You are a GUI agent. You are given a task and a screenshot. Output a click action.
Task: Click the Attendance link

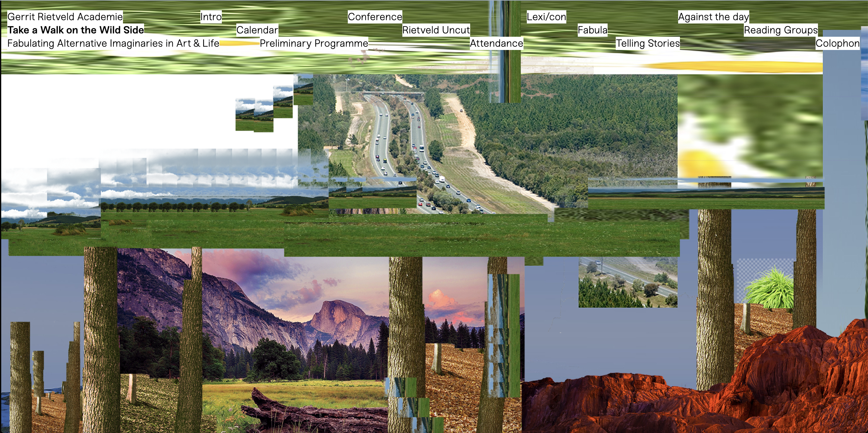pyautogui.click(x=496, y=43)
